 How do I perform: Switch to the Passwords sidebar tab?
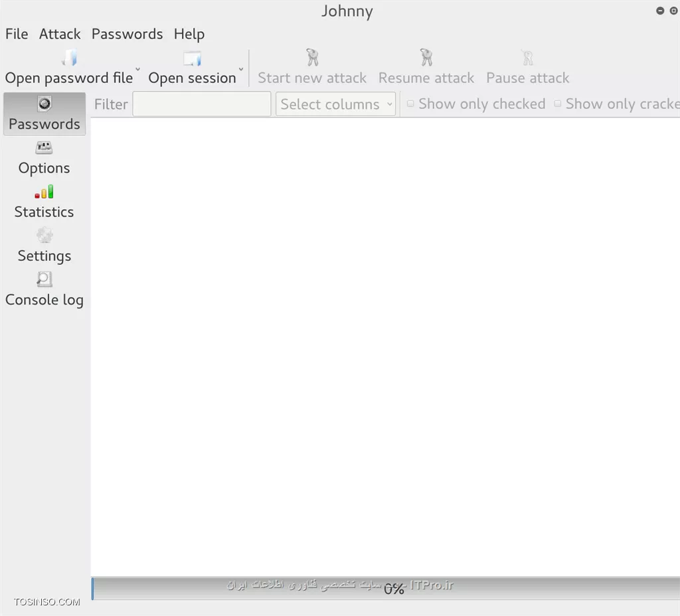pos(44,114)
